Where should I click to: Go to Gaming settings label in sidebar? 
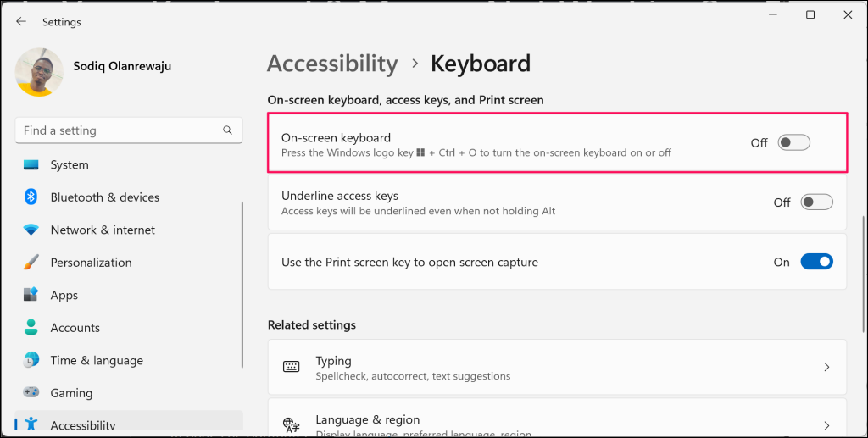coord(71,393)
